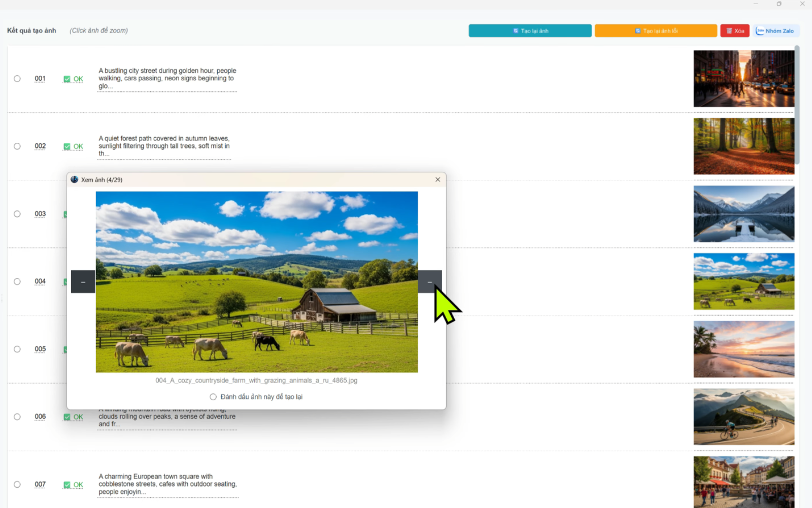Open mountain road cyclist thumbnail
Screen dimensions: 812x508
[x=744, y=417]
